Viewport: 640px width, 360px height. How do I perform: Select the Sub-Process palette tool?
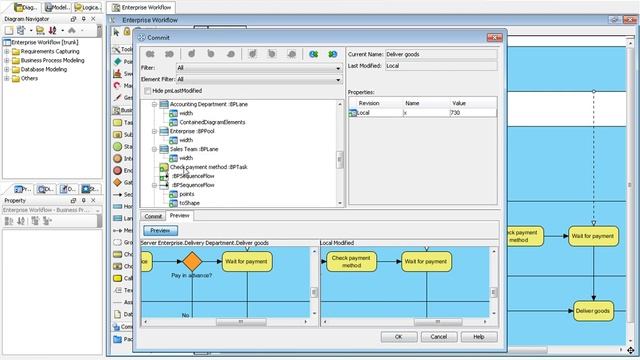click(x=118, y=134)
